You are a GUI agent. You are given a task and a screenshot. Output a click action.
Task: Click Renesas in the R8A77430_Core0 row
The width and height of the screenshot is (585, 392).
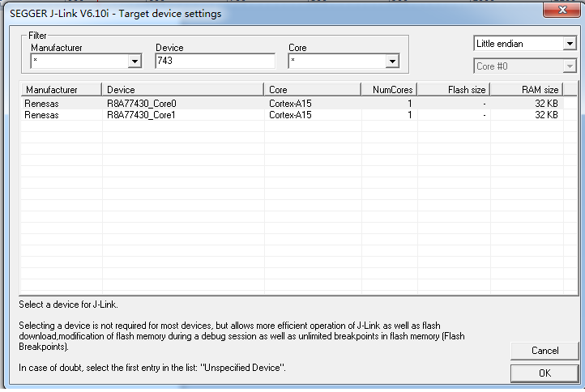[x=41, y=104]
